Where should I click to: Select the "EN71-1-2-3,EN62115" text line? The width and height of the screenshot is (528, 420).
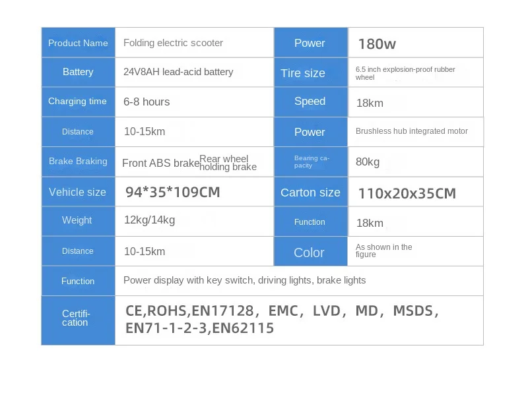click(200, 328)
